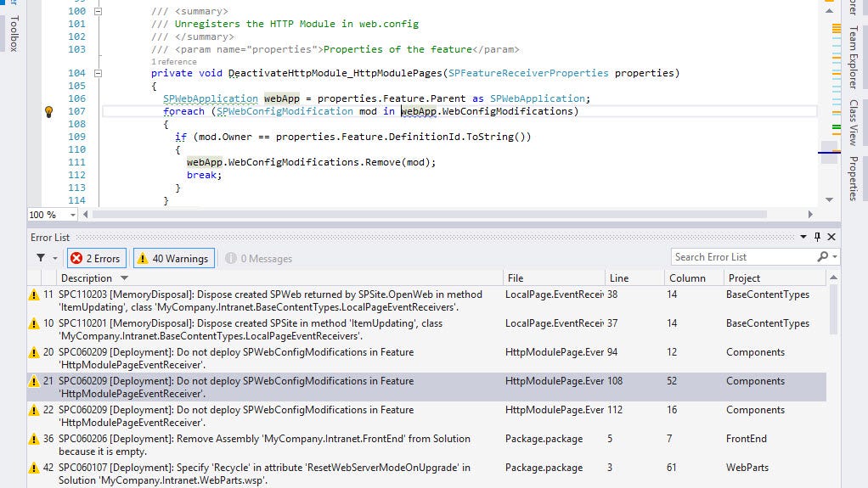Viewport: 868px width, 488px height.
Task: Click the search magnifier icon
Action: [823, 256]
